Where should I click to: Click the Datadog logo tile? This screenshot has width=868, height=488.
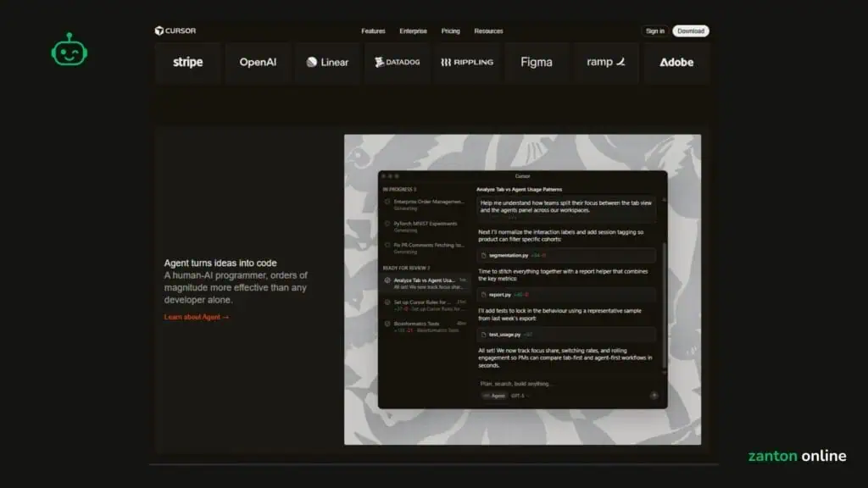pos(398,63)
